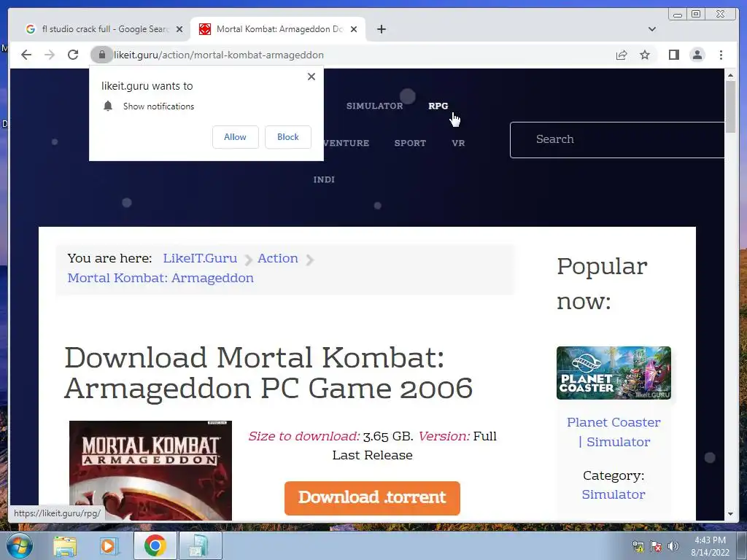
Task: Switch to the fl studio crack Google Search tab
Action: (x=102, y=29)
